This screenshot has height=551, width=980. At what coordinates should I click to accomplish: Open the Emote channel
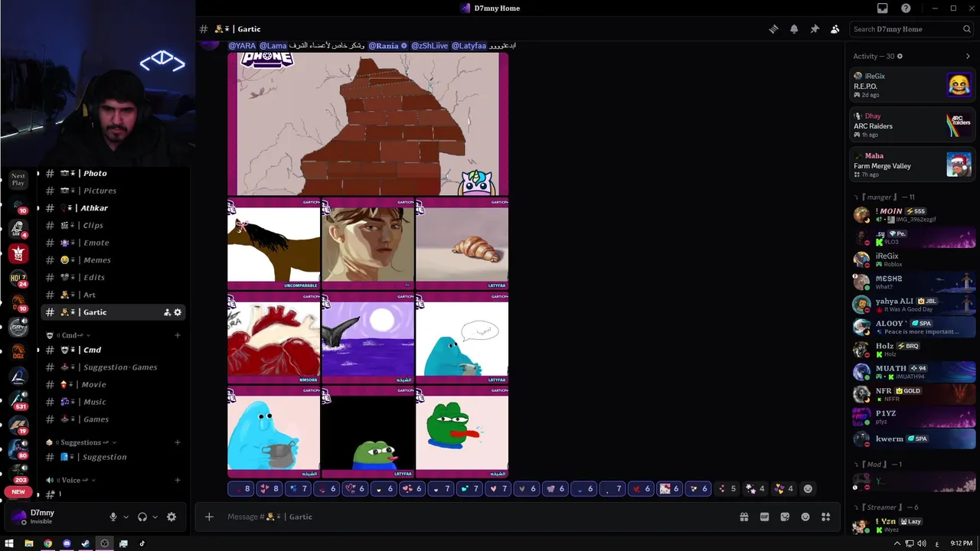[x=113, y=243]
